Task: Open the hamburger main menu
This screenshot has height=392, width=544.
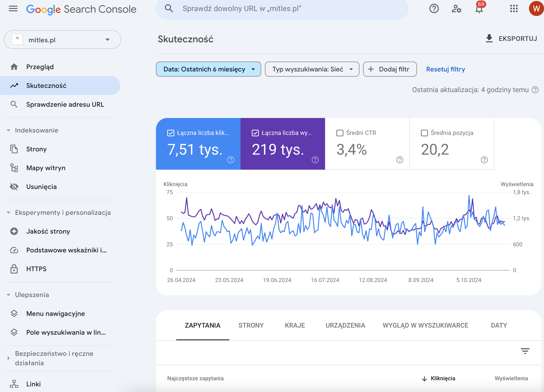Action: pos(13,9)
